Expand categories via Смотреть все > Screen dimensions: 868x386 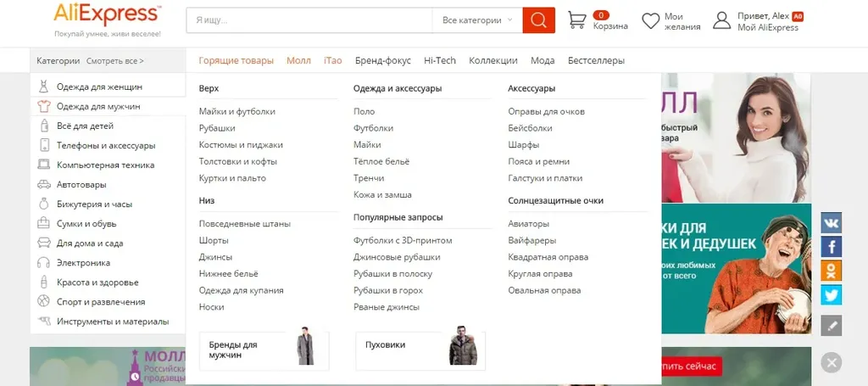pos(114,61)
